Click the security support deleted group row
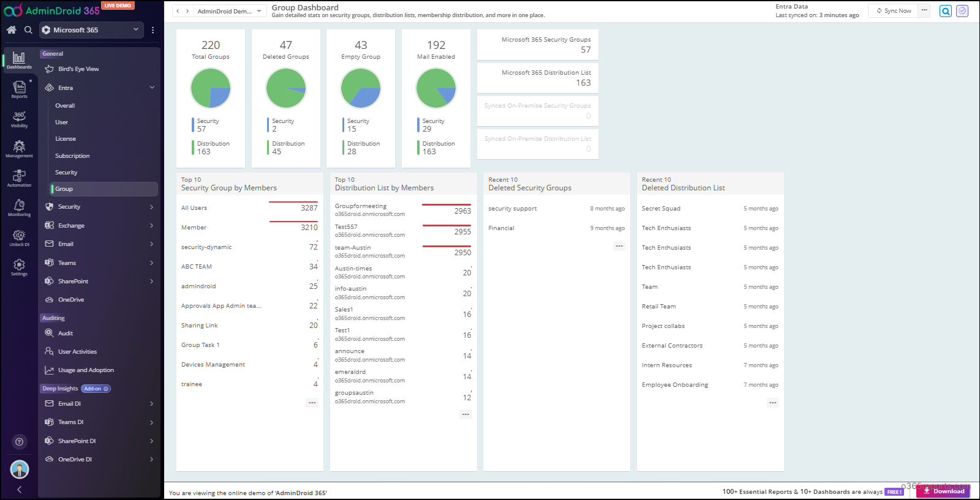 pyautogui.click(x=556, y=209)
